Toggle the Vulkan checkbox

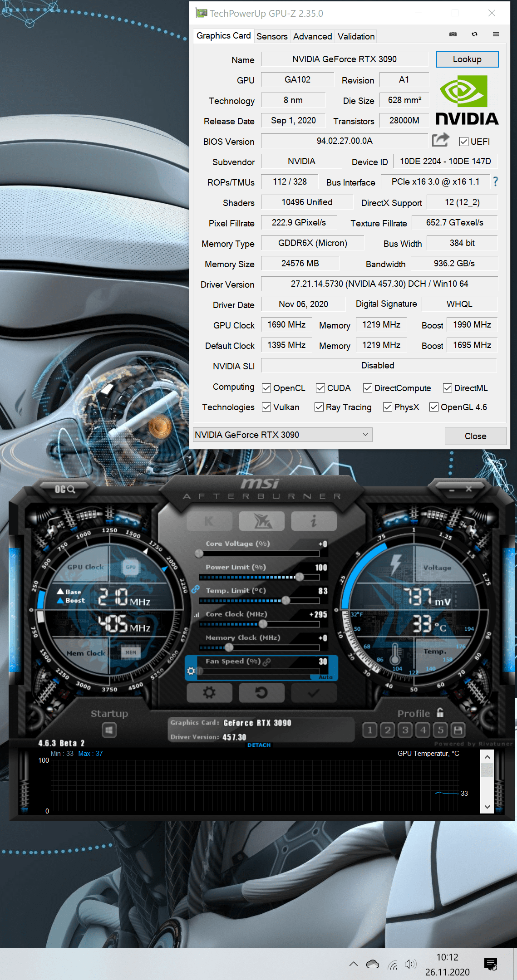coord(266,407)
